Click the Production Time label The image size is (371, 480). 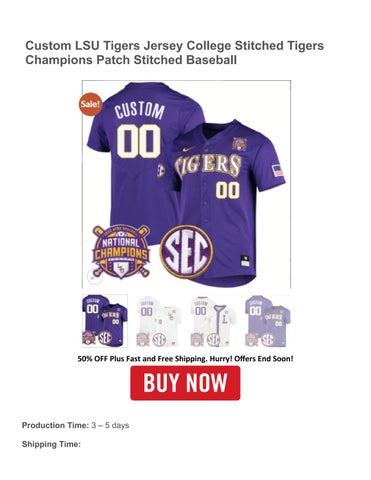coord(55,425)
